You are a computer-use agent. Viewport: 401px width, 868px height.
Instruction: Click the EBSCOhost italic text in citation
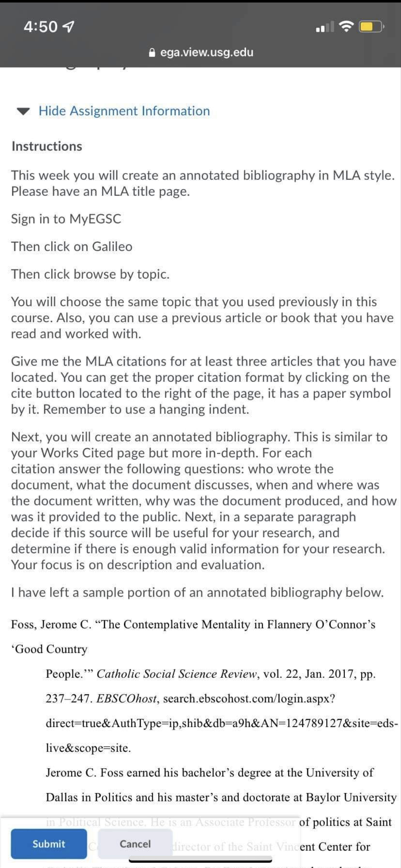[x=126, y=699]
